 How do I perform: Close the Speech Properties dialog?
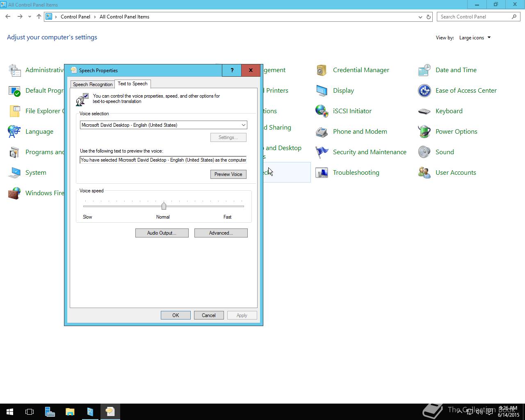pyautogui.click(x=251, y=70)
